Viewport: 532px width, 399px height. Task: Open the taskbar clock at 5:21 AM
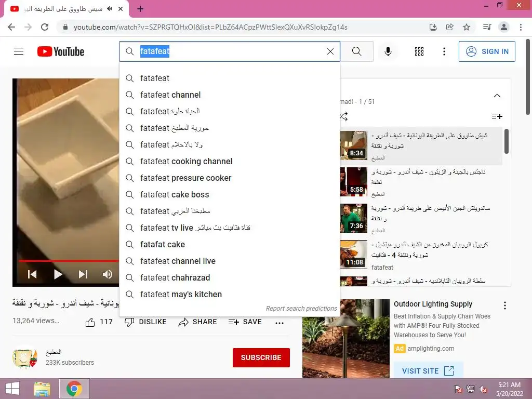[x=509, y=389]
